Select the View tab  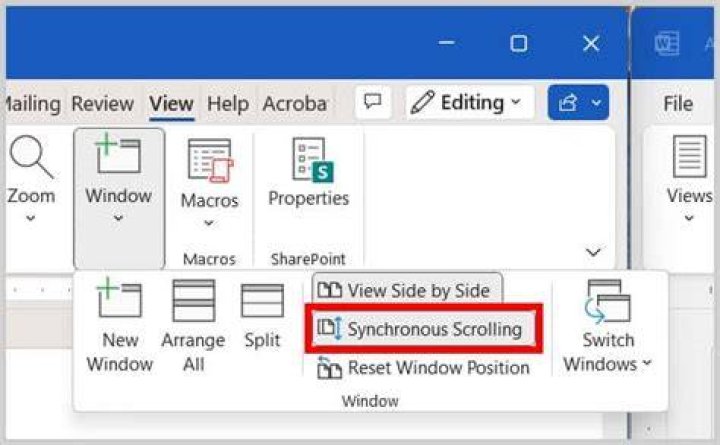(x=171, y=104)
